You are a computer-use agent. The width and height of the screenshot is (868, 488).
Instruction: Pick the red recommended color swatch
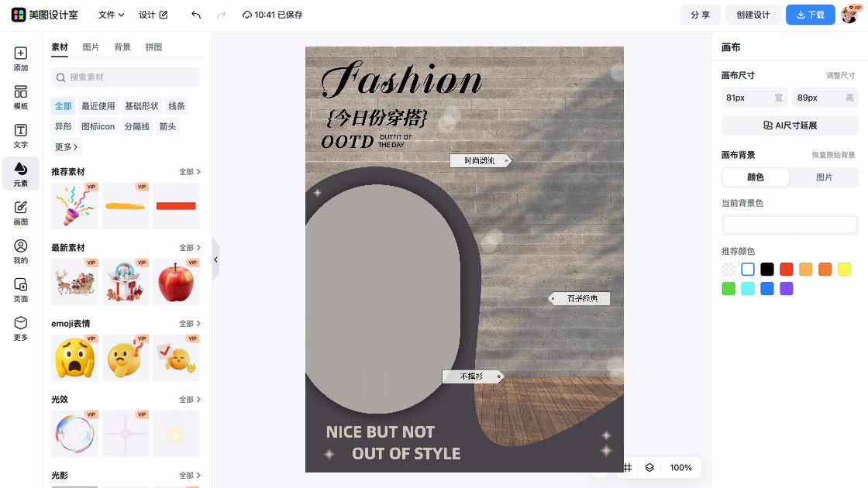click(787, 270)
